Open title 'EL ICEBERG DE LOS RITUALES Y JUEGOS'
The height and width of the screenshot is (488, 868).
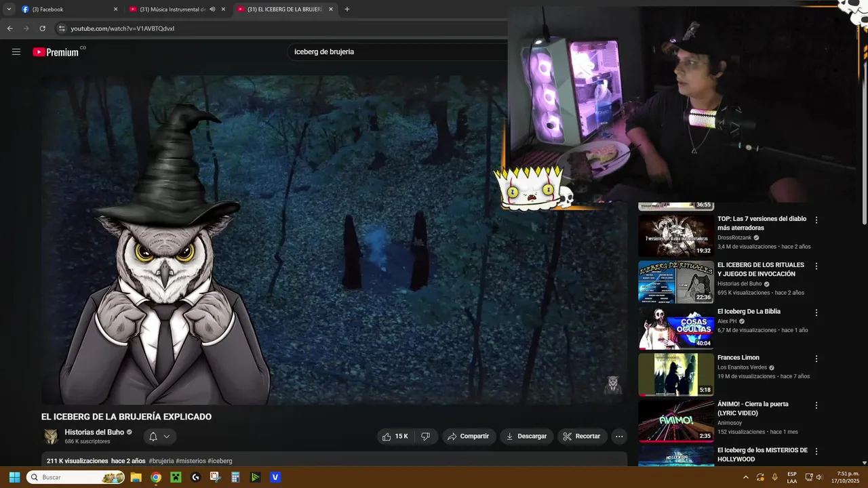[x=761, y=270]
